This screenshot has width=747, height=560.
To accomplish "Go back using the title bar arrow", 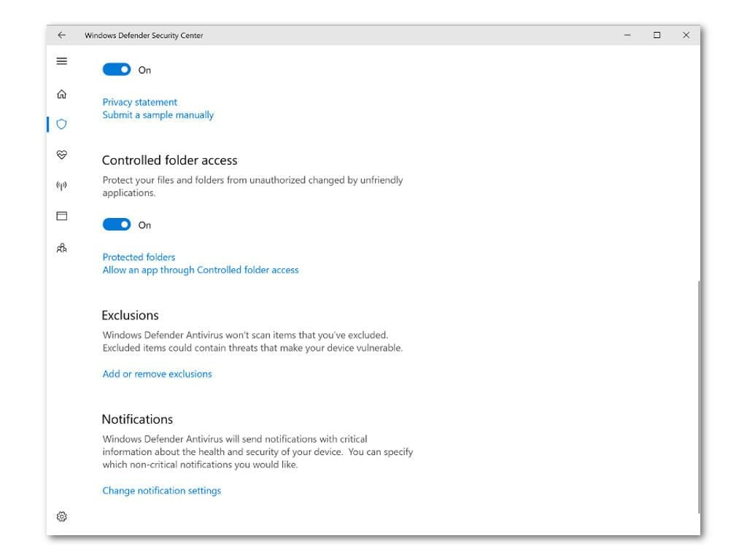I will [x=61, y=35].
